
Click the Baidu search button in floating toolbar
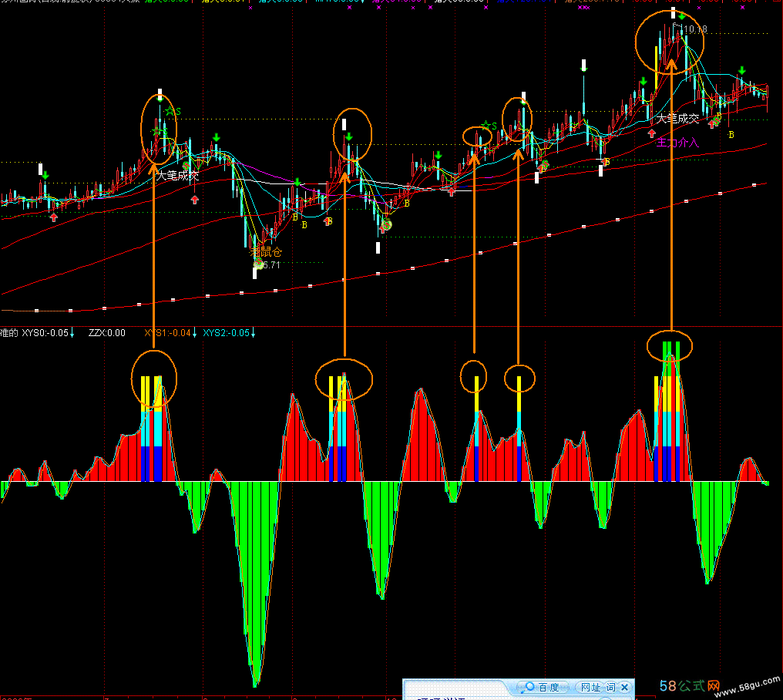click(543, 687)
